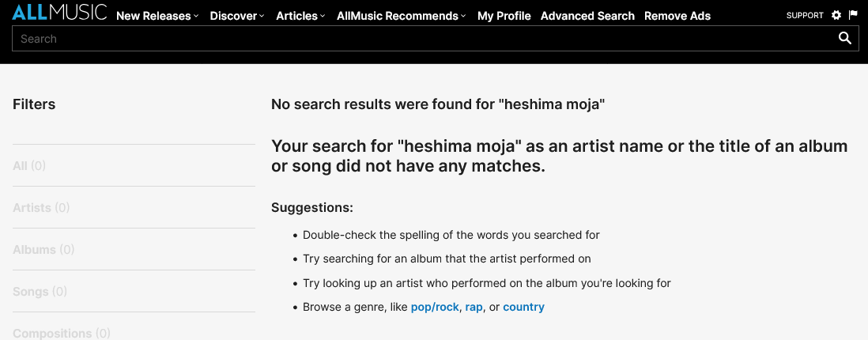Select the All (0) filter
The width and height of the screenshot is (868, 340).
29,166
